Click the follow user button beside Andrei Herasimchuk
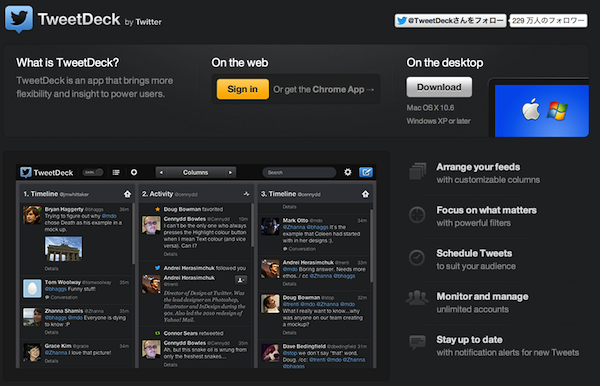This screenshot has width=600, height=386. [x=241, y=280]
